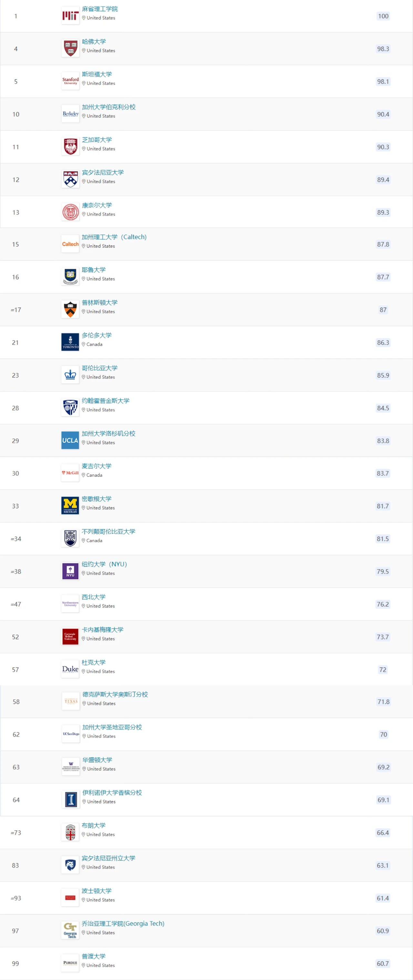Open the 普林斯顿大学 link

click(x=100, y=303)
